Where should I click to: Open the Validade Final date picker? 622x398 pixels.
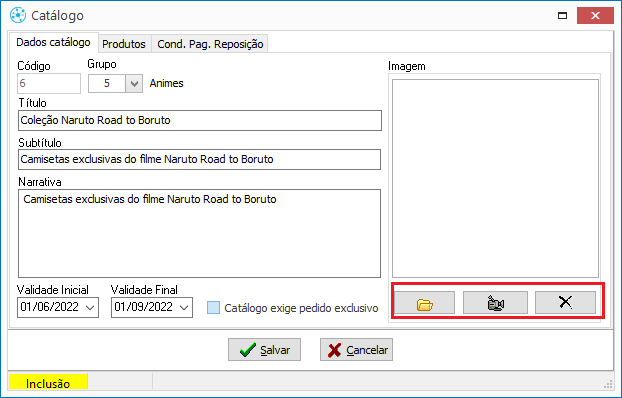(x=184, y=308)
